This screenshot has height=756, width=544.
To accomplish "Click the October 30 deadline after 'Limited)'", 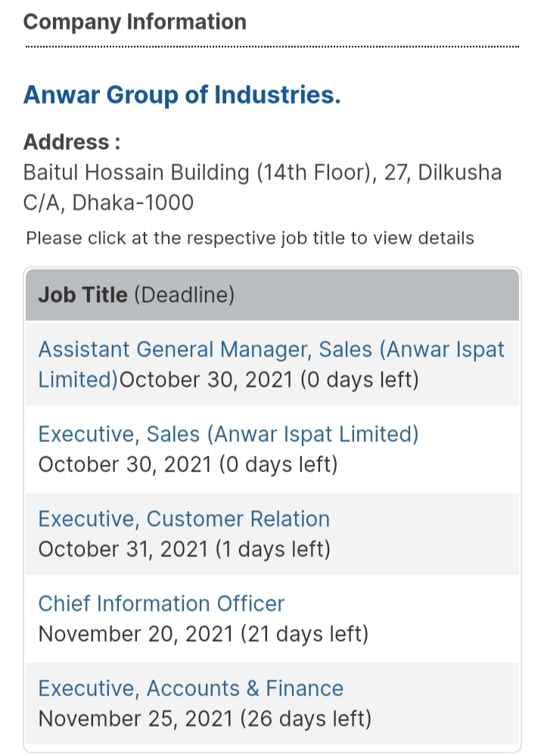I will click(x=269, y=379).
